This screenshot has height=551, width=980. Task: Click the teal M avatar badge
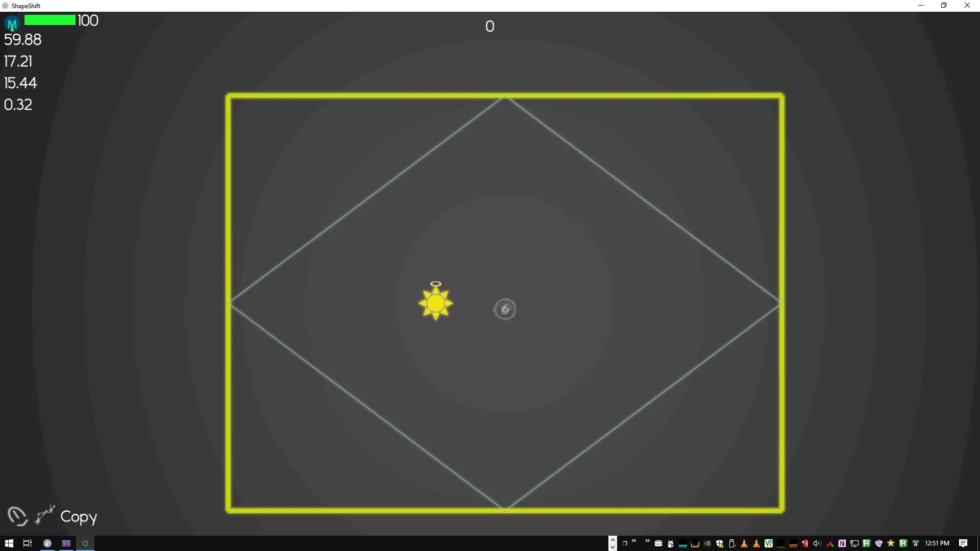click(12, 23)
